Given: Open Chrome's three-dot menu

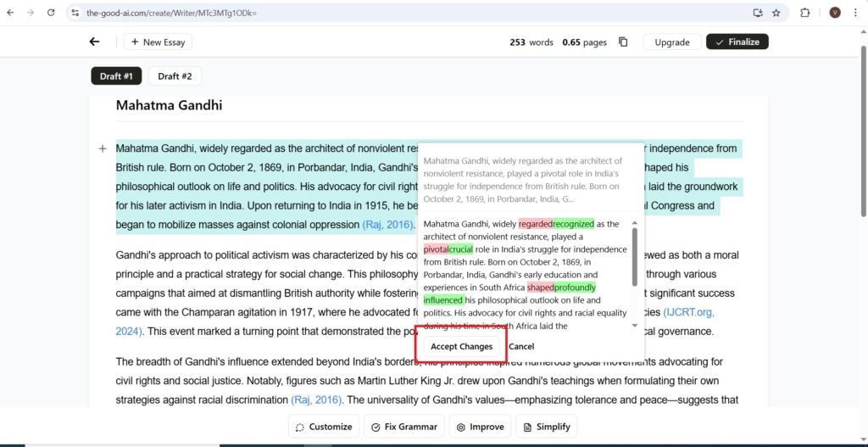Looking at the screenshot, I should pyautogui.click(x=856, y=13).
